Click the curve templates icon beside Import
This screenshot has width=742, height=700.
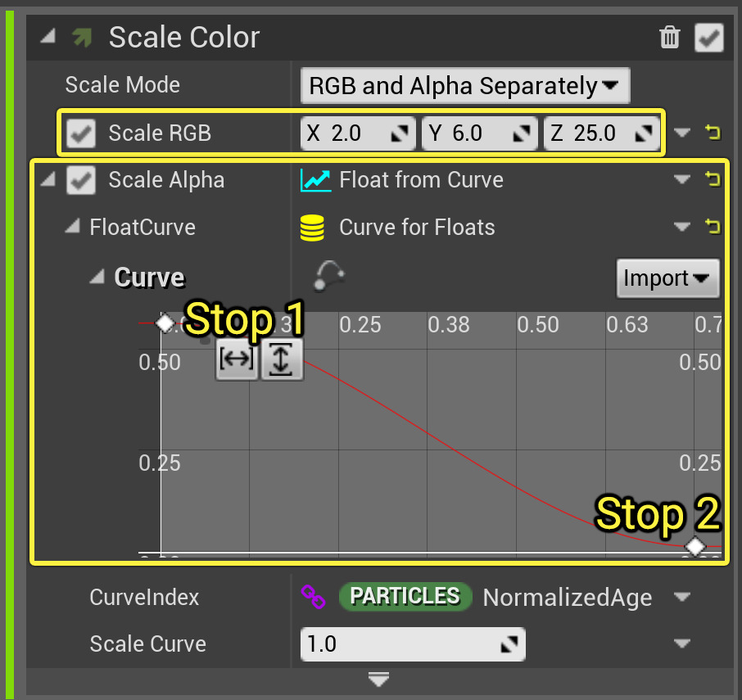coord(328,276)
